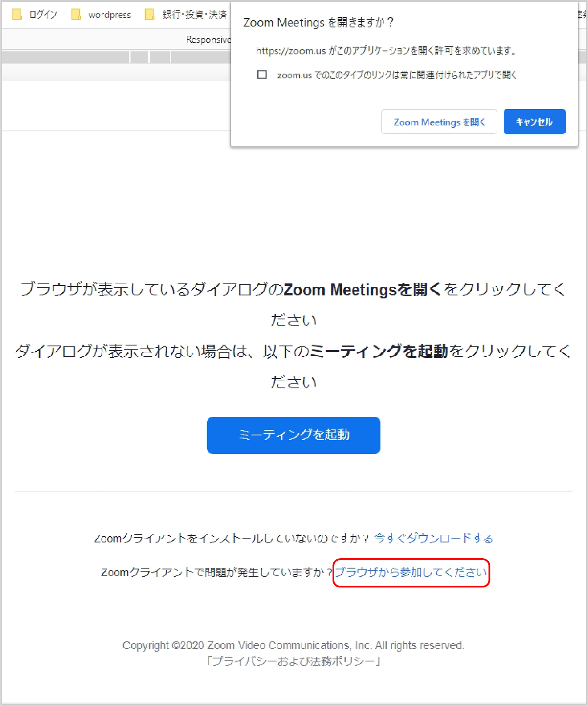Screen dimensions: 588x706
Task: Open the プライバシーおよび法務ポリシー link
Action: [294, 661]
